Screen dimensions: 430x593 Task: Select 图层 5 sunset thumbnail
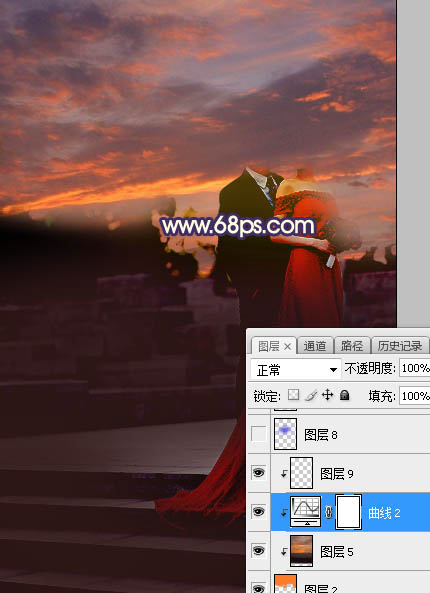click(301, 551)
